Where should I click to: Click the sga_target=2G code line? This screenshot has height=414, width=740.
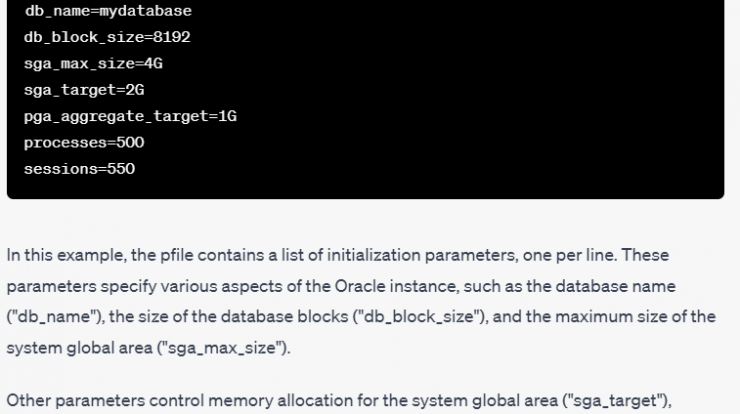tap(84, 90)
